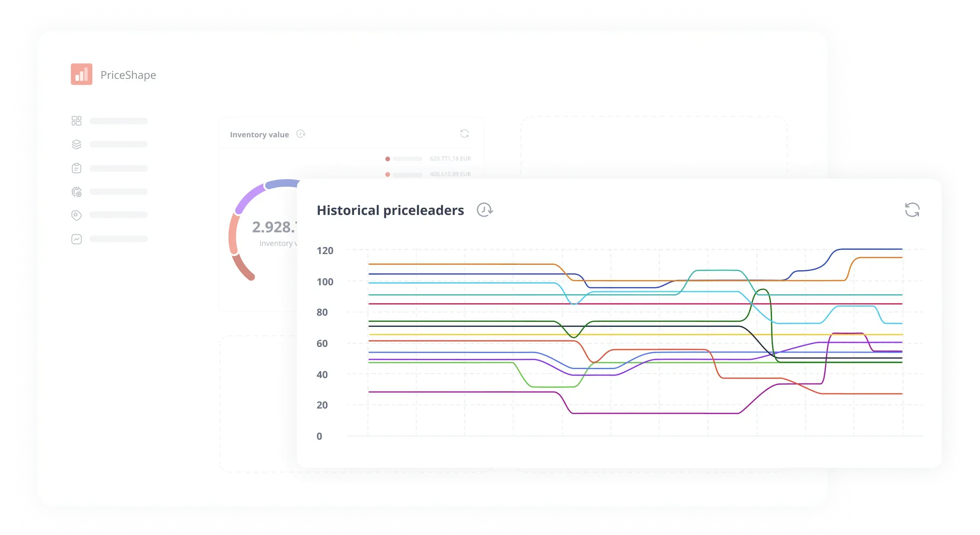Open the dashboard grid icon in sidebar
The height and width of the screenshot is (535, 980).
77,121
